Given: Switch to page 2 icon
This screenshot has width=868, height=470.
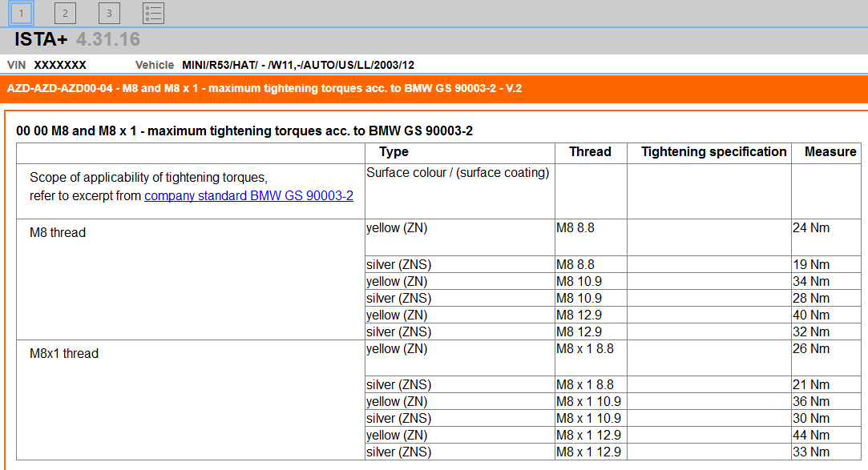Looking at the screenshot, I should (65, 13).
